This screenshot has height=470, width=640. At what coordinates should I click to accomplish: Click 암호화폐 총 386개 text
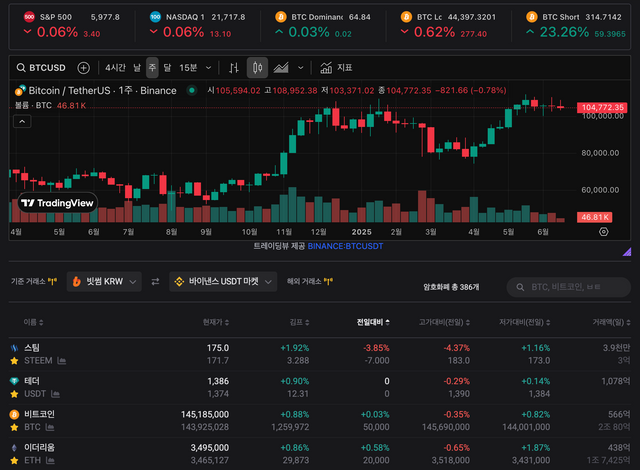(x=451, y=287)
